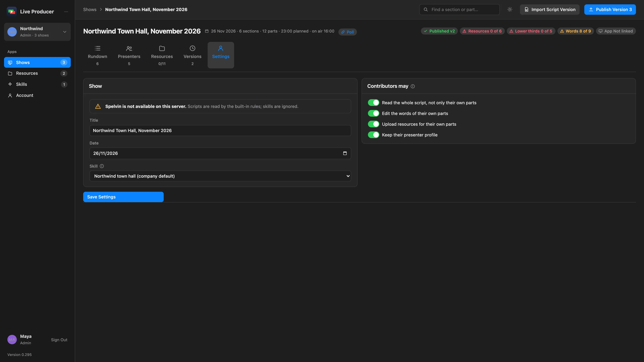644x362 pixels.
Task: Click the Poll badge
Action: (347, 32)
